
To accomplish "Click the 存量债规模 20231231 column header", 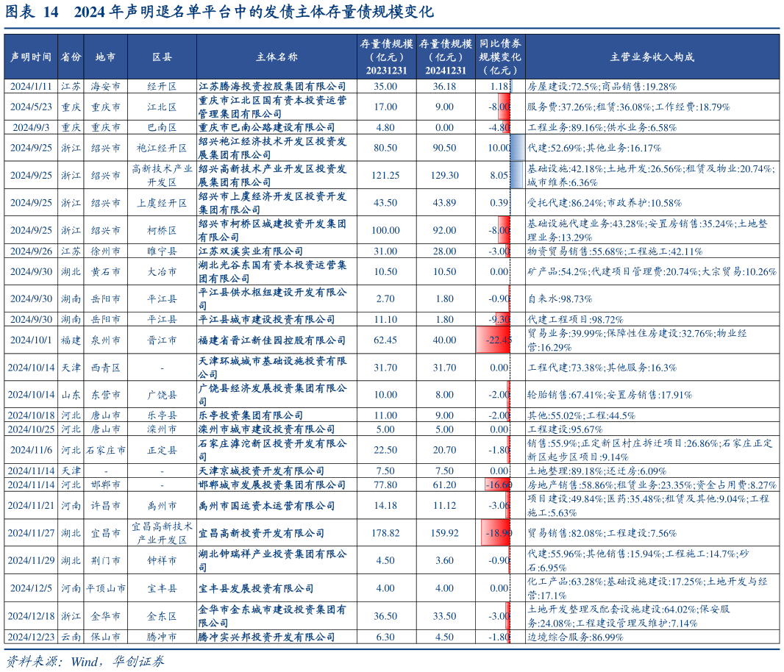I will pyautogui.click(x=385, y=57).
